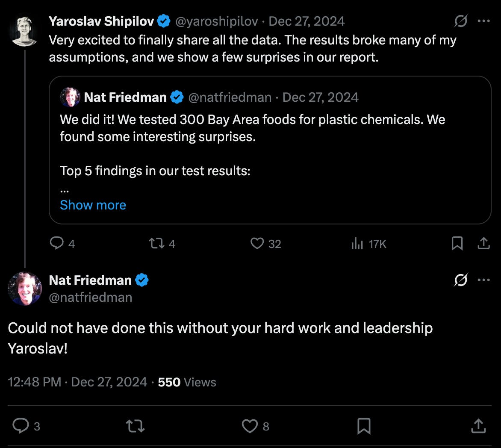This screenshot has height=448, width=501.
Task: Open more options menu on Yaroslav's post
Action: click(x=483, y=21)
